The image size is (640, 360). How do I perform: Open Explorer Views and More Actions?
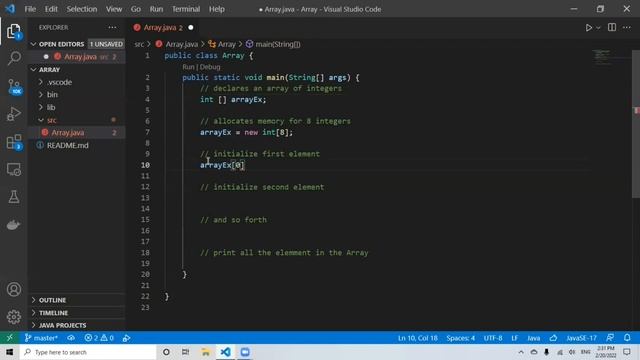112,27
